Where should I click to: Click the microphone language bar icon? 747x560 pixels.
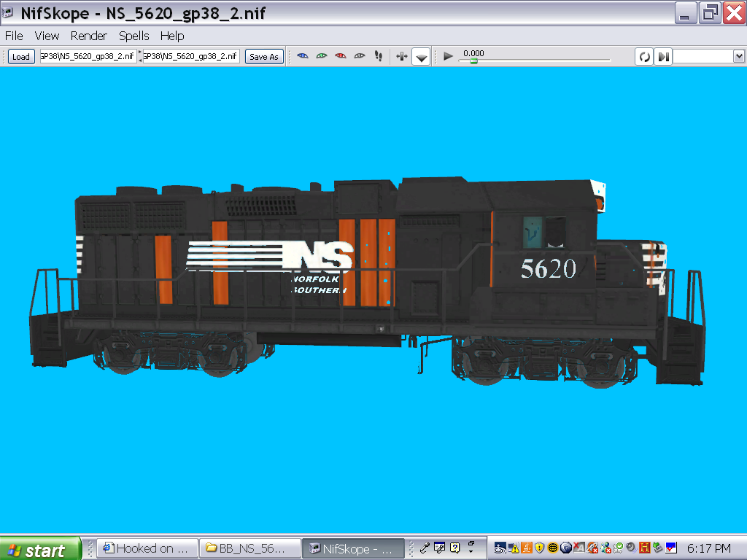click(425, 548)
